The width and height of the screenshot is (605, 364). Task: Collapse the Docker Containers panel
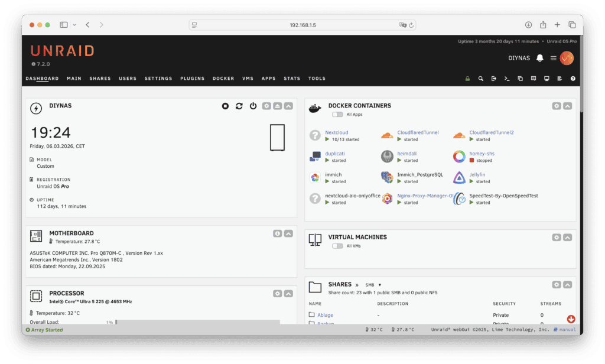click(x=567, y=106)
